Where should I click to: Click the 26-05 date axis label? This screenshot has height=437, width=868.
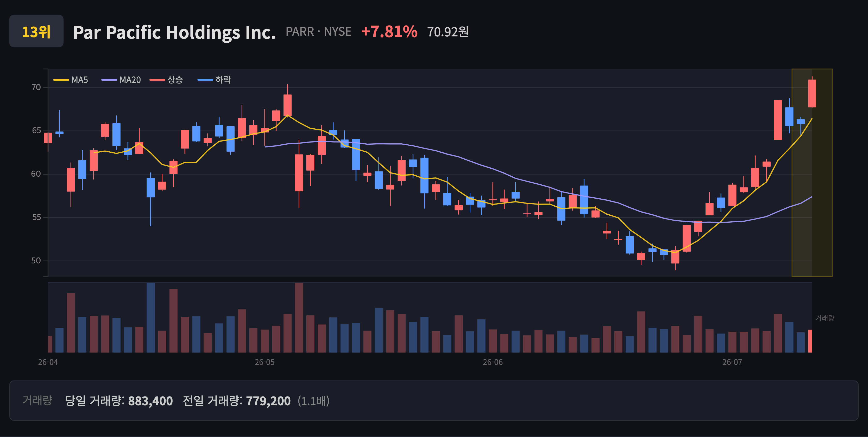265,362
